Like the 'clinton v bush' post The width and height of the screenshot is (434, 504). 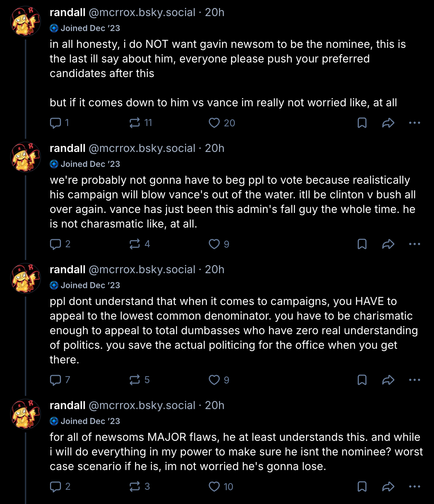pos(214,244)
